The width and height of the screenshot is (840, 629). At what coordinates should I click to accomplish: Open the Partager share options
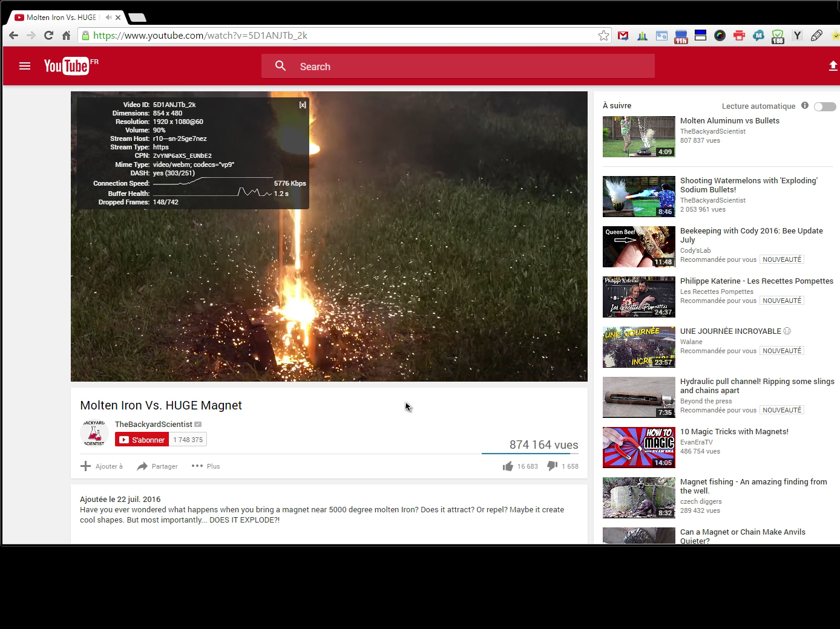[x=157, y=466]
